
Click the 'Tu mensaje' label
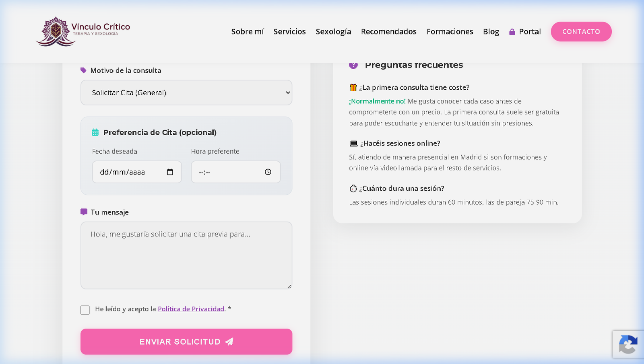click(x=109, y=212)
